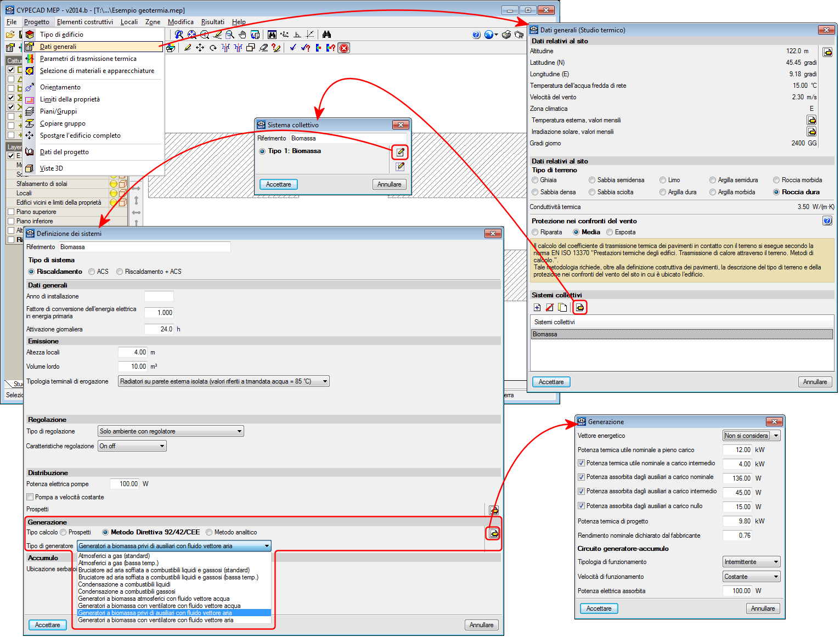
Task: Open the Risultati menu
Action: coord(213,22)
